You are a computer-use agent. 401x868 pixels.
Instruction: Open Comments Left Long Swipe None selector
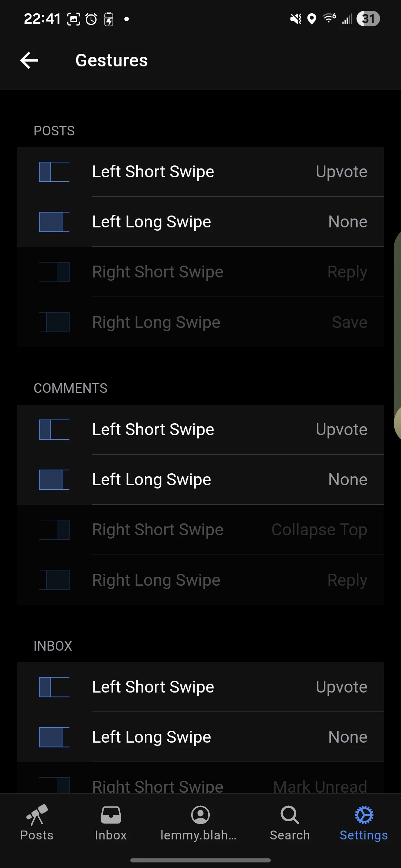(348, 480)
